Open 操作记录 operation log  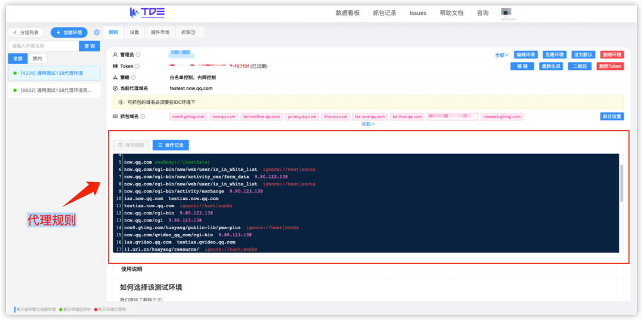coord(171,145)
